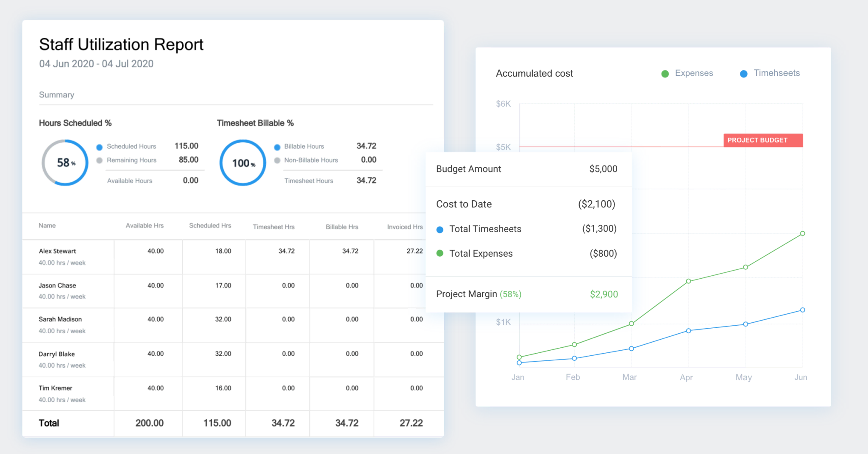Click the Expenses green legend dot
The height and width of the screenshot is (454, 868).
[665, 74]
